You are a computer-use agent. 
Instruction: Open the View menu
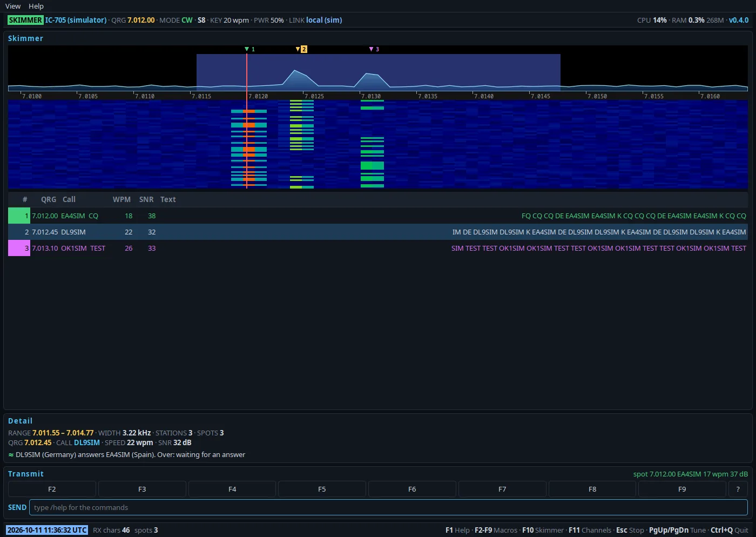point(12,6)
